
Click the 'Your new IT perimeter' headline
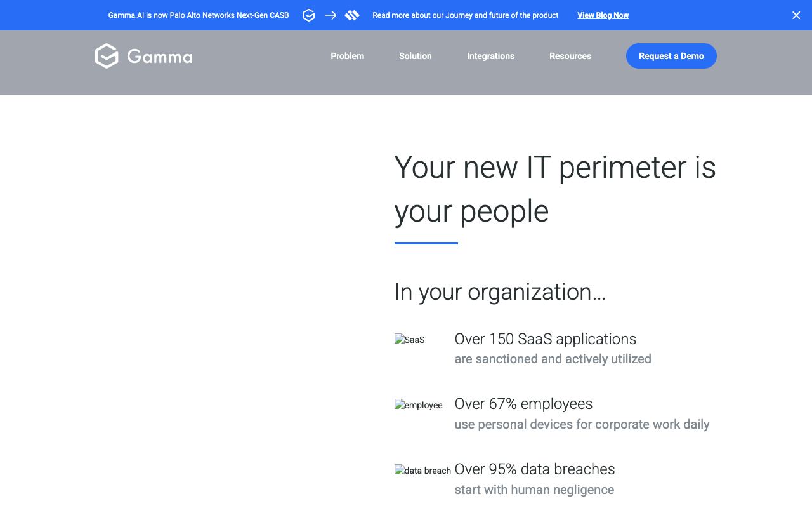[555, 189]
